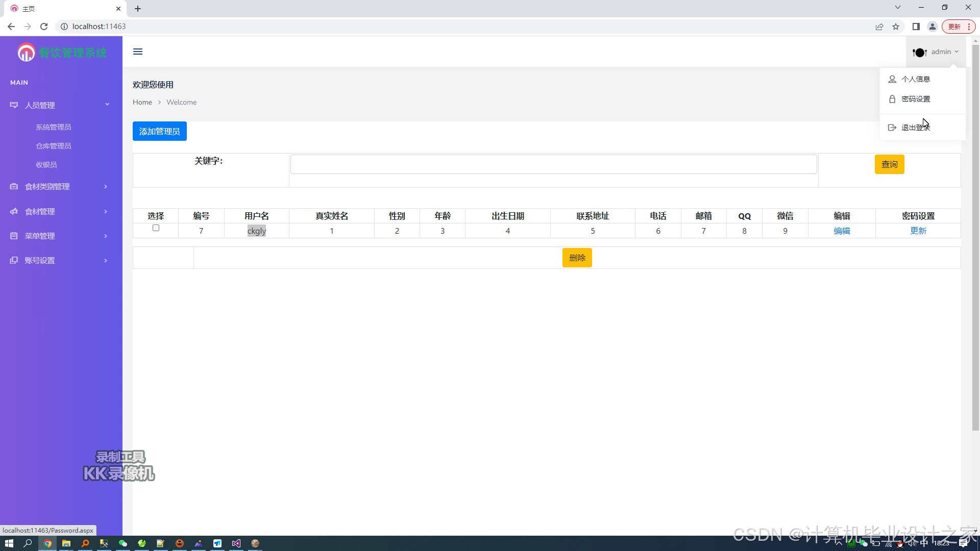Screen dimensions: 980x551
Task: Toggle the hamburger sidebar menu icon
Action: point(138,52)
